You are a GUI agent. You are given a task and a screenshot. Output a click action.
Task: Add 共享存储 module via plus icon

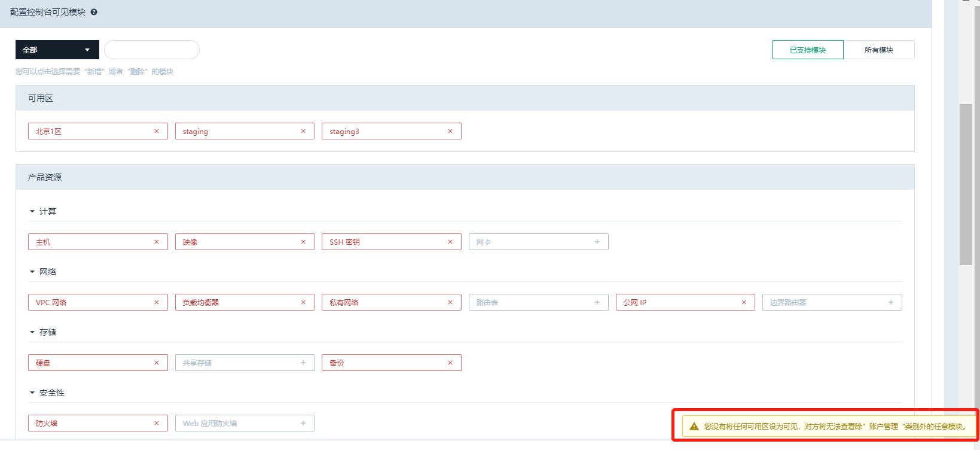pos(303,363)
